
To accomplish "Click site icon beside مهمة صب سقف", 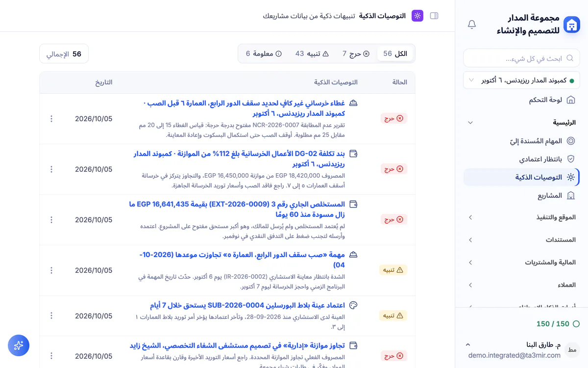I will (353, 255).
